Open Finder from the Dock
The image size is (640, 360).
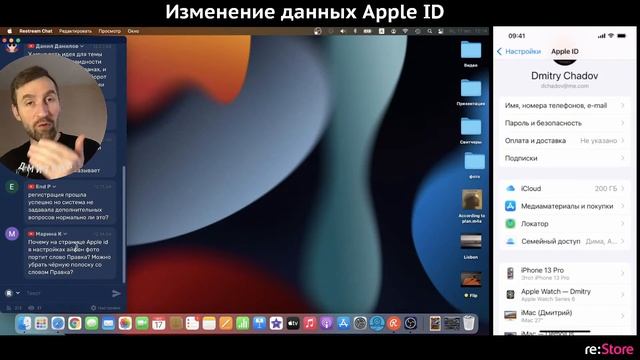(24, 324)
